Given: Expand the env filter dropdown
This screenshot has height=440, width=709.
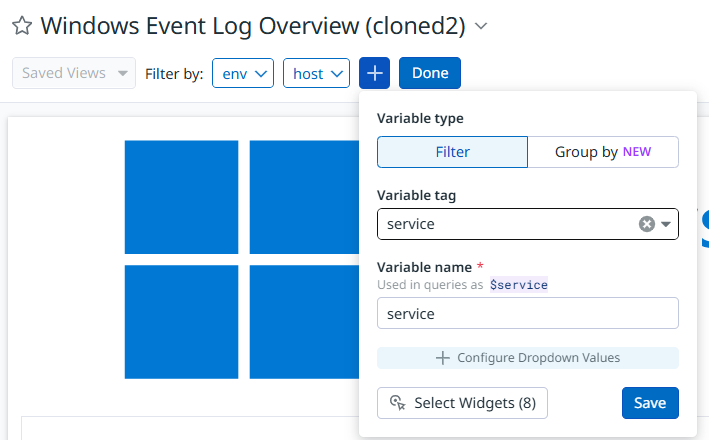Looking at the screenshot, I should coord(242,73).
